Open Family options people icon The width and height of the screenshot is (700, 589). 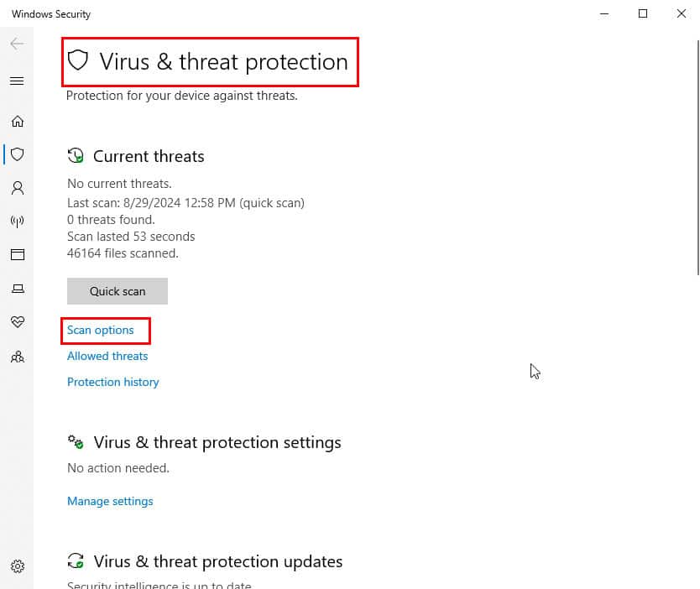pos(18,357)
